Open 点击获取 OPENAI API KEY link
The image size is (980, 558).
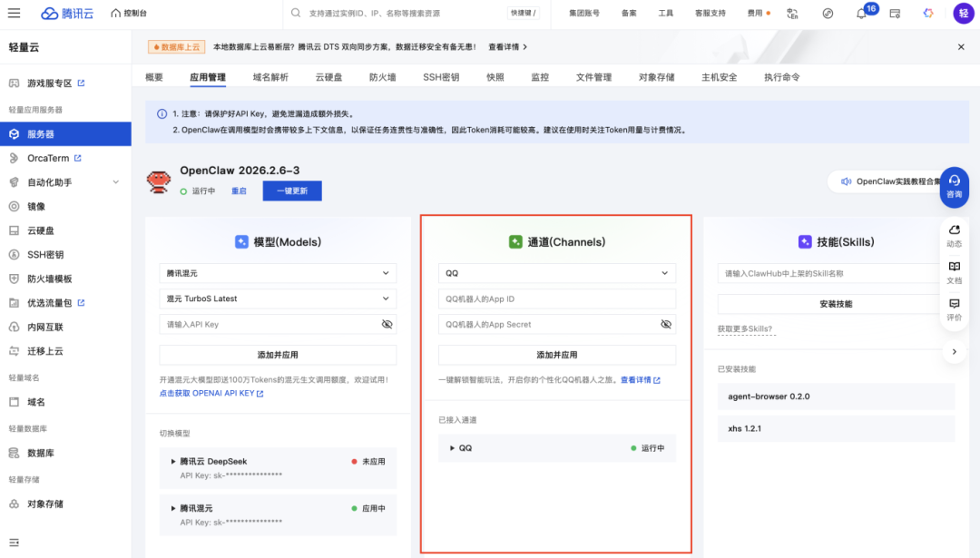(211, 394)
